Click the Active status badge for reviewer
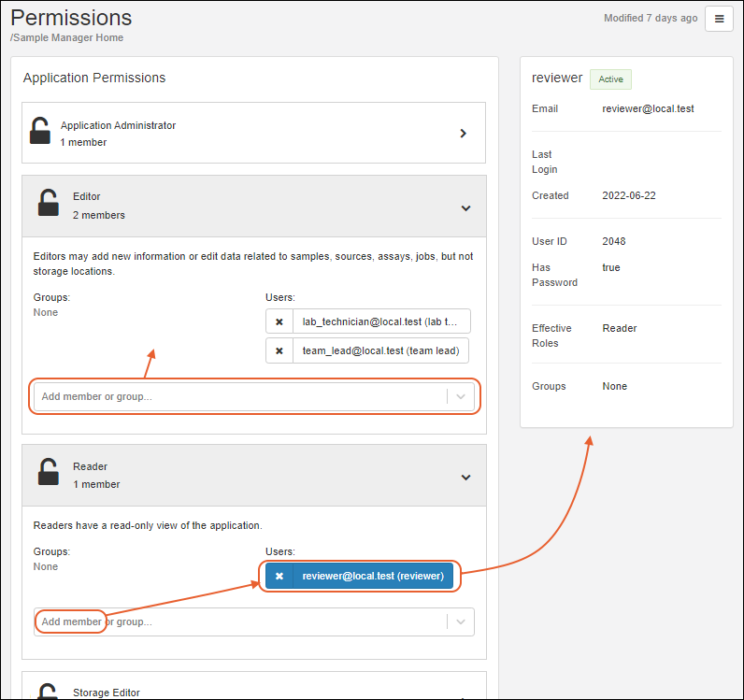 [x=610, y=79]
